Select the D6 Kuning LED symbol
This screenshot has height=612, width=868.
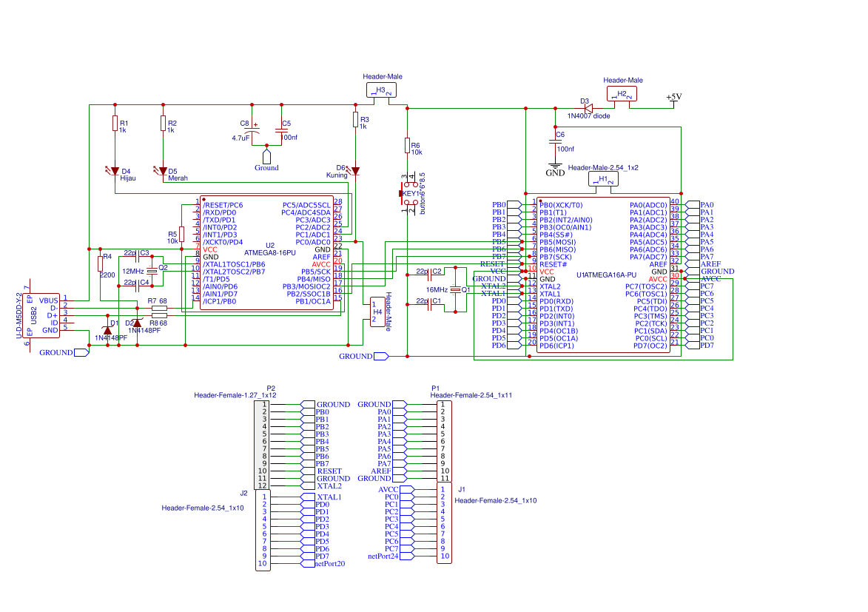(x=356, y=169)
